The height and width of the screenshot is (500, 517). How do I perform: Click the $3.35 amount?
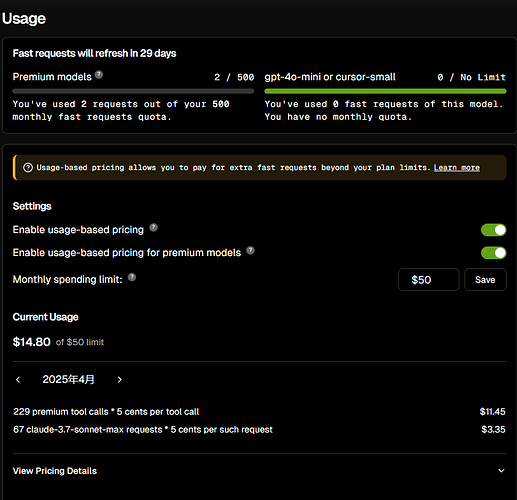pyautogui.click(x=493, y=429)
